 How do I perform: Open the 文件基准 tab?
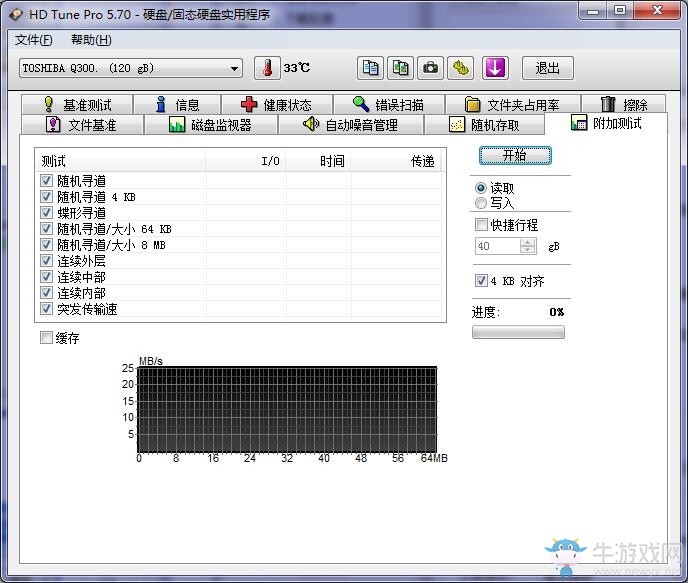(x=82, y=125)
